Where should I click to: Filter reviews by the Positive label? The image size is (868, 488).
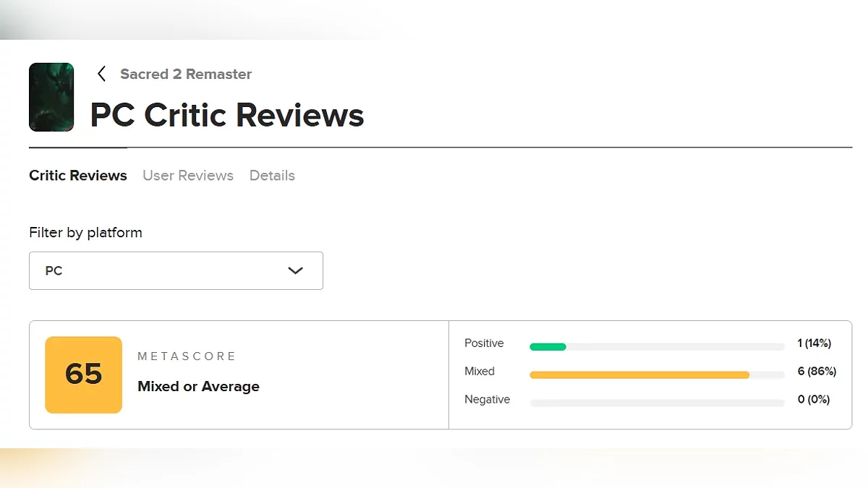[x=484, y=343]
